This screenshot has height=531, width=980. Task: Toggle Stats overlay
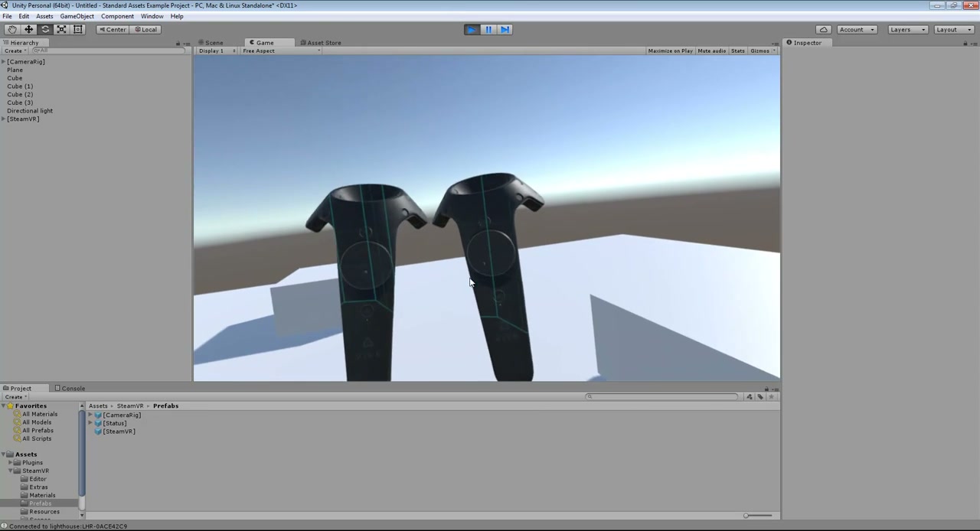coord(737,50)
